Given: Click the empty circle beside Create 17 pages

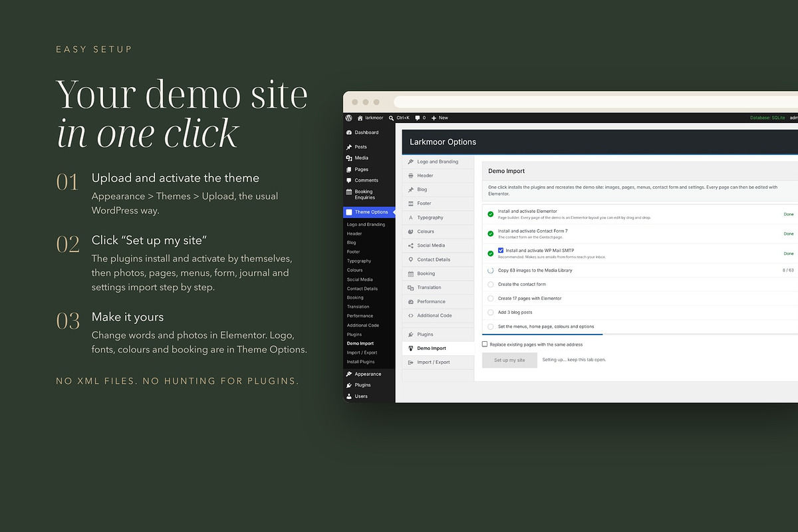Looking at the screenshot, I should (x=491, y=299).
